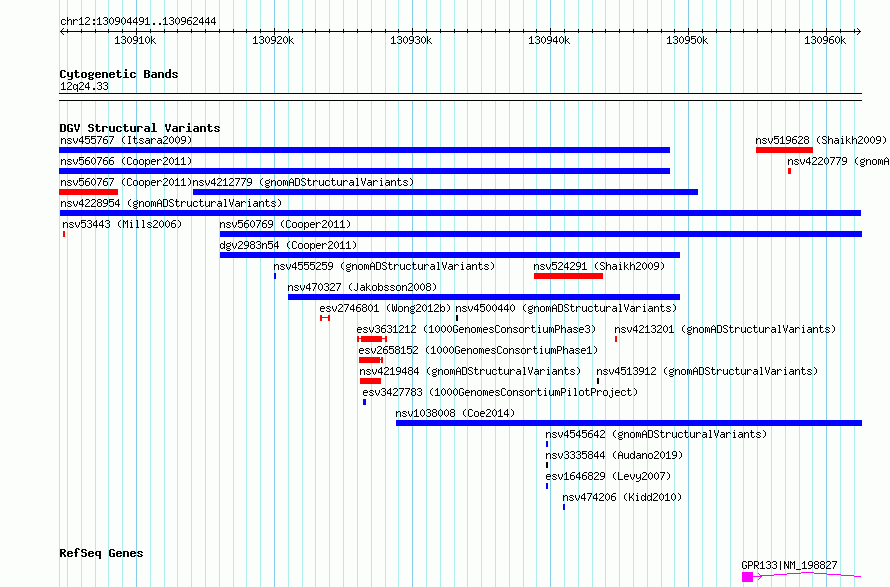Select the black marker under nsv4500440
Image resolution: width=890 pixels, height=587 pixels.
pyautogui.click(x=457, y=318)
